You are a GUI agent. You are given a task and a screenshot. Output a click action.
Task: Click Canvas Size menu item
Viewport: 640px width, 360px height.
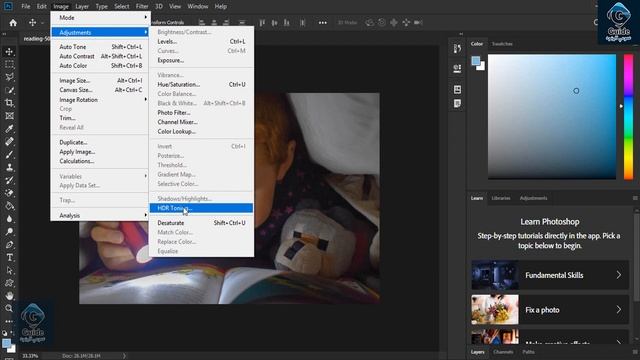point(100,90)
